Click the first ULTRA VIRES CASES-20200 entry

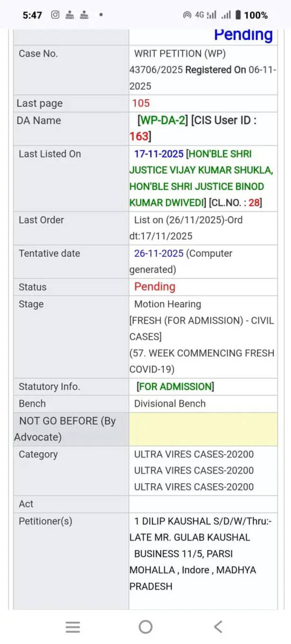(194, 454)
